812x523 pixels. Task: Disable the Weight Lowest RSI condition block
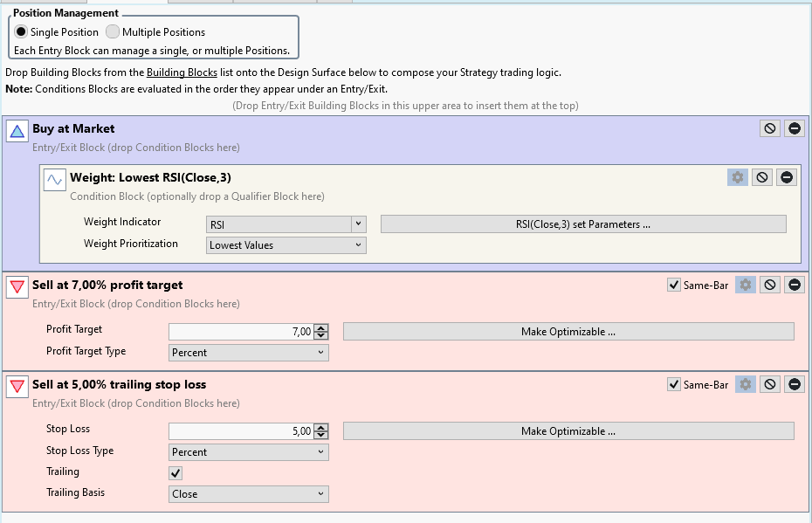point(762,177)
